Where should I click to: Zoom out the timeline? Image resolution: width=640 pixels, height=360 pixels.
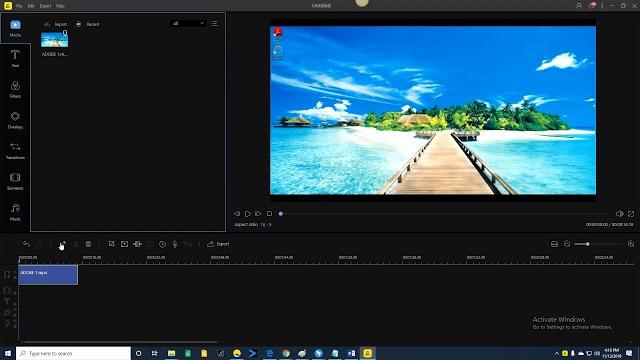[x=567, y=244]
